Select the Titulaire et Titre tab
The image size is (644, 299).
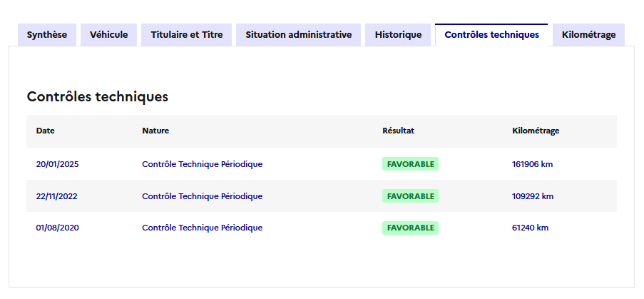(x=187, y=34)
